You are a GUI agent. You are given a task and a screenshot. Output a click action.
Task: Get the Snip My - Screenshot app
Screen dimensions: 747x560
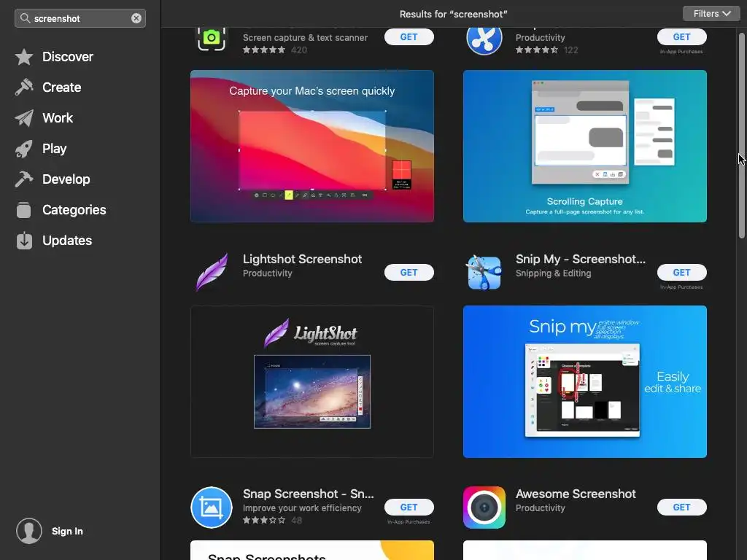pos(682,273)
